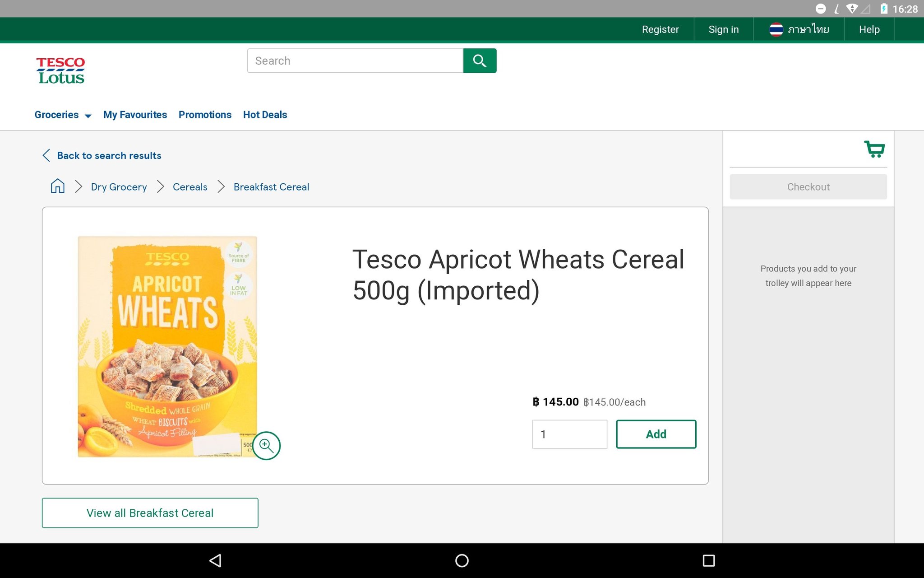
Task: Focus the Search text field
Action: point(355,61)
